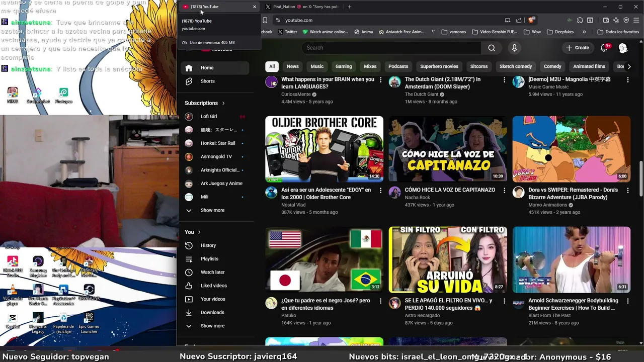This screenshot has height=362, width=644.
Task: Expand Show more under You section
Action: (x=214, y=326)
